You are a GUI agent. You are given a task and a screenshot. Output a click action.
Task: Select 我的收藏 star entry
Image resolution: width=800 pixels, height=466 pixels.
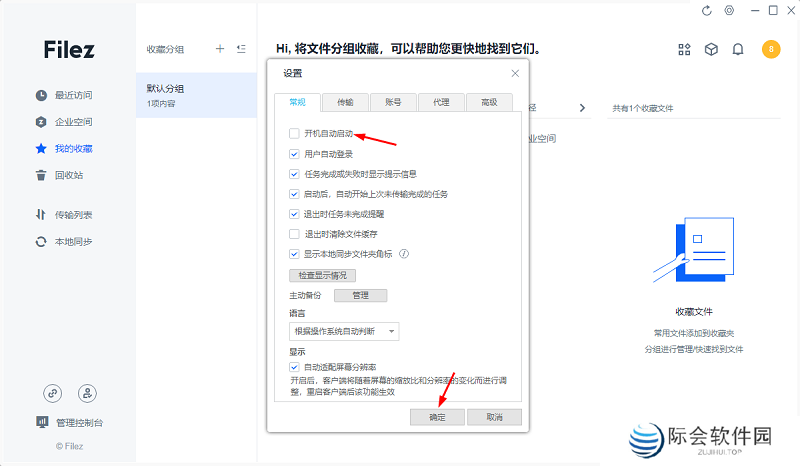click(x=64, y=149)
